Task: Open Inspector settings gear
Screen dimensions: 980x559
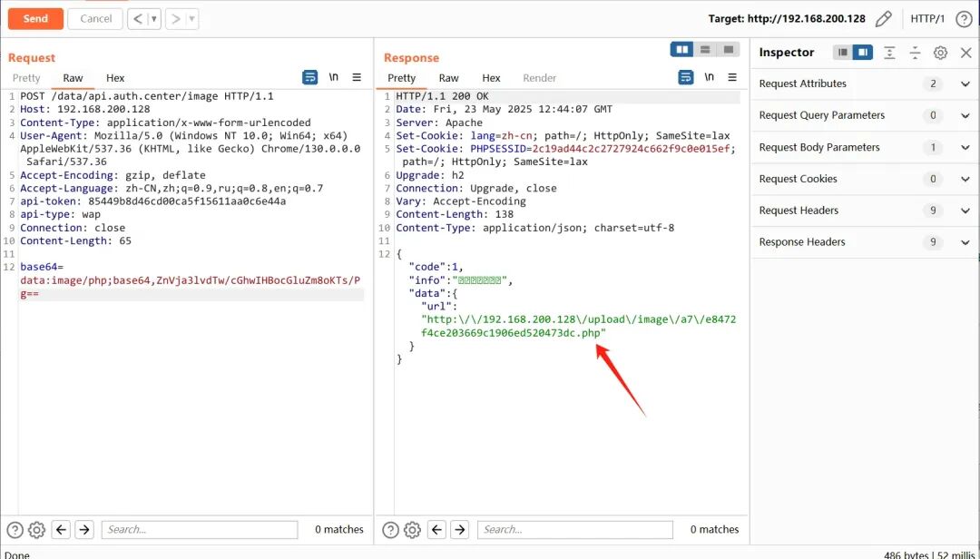Action: point(940,53)
